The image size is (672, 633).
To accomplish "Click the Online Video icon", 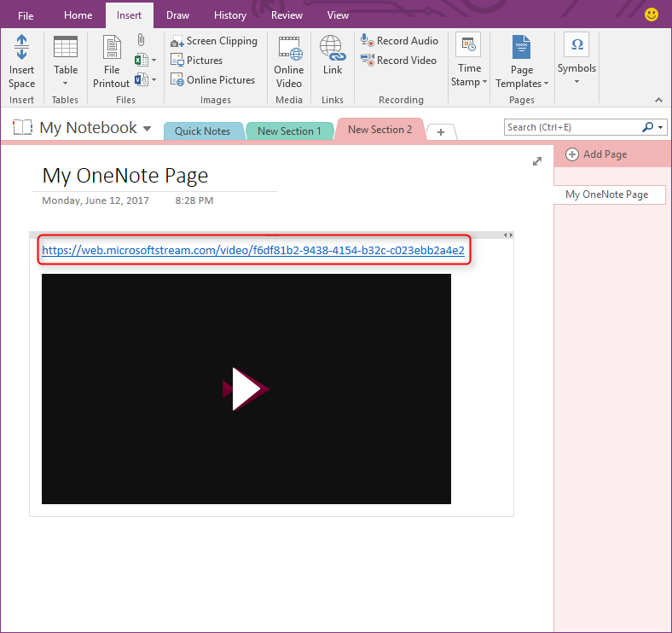I will click(290, 48).
